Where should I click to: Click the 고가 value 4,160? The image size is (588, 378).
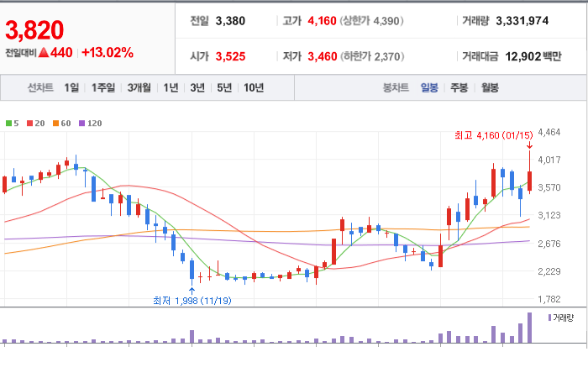pyautogui.click(x=322, y=21)
